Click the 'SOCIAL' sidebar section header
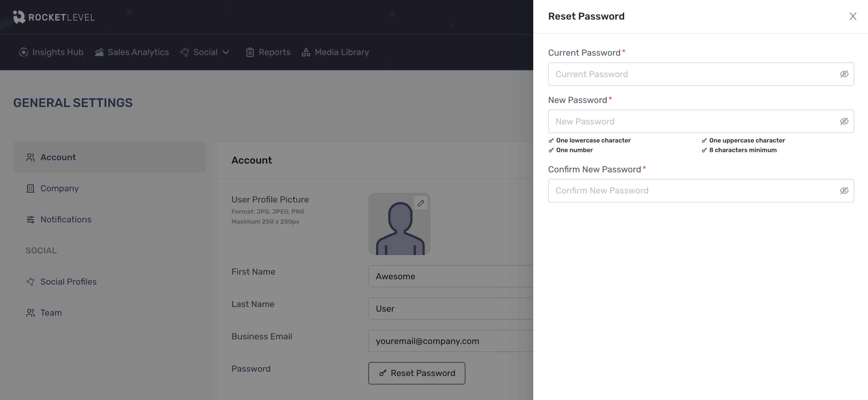868x400 pixels. tap(41, 251)
